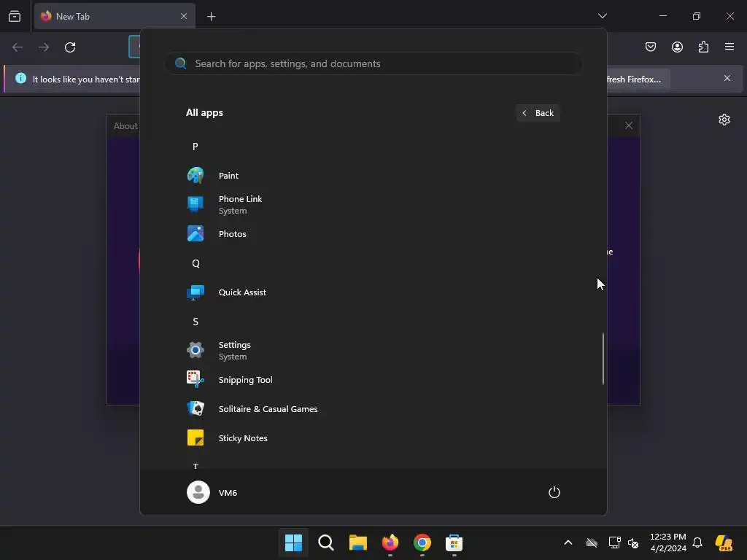Click the muted volume tray icon
The image size is (747, 560).
(633, 542)
